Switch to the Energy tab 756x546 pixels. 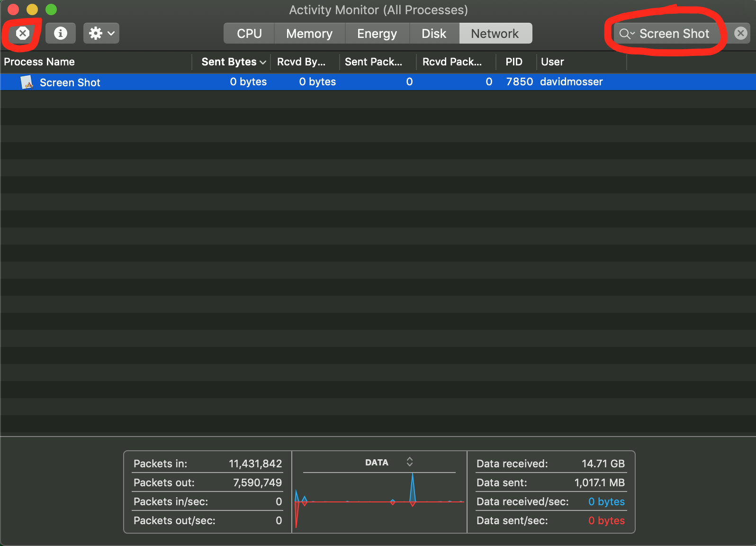coord(377,34)
